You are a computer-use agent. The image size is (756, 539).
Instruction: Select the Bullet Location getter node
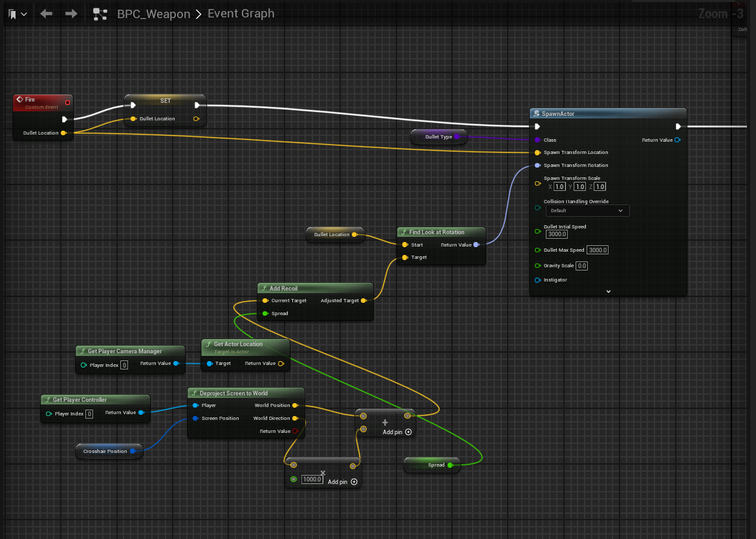(335, 234)
